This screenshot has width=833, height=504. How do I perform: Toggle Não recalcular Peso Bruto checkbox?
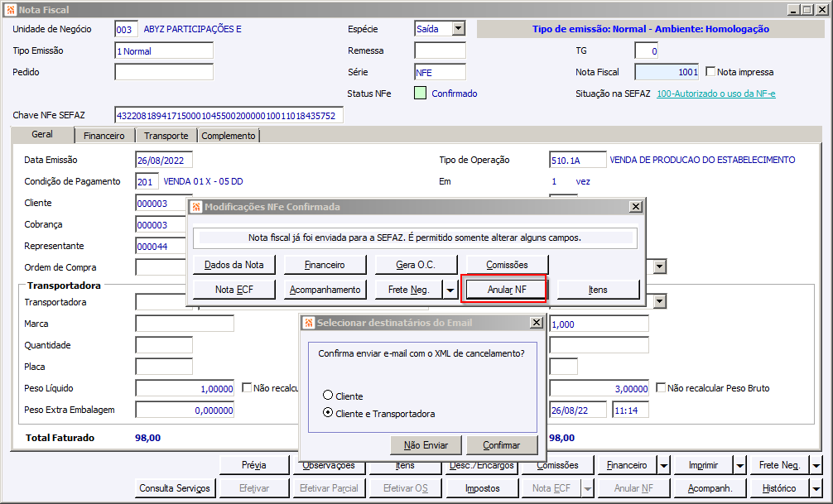click(660, 387)
